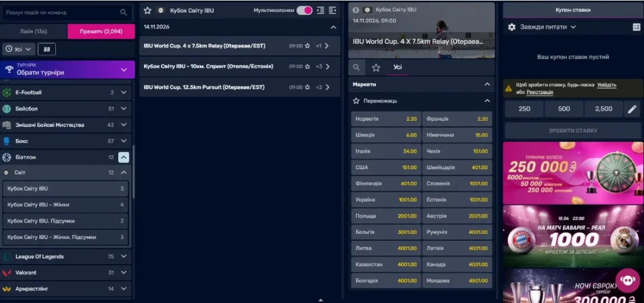This screenshot has width=644, height=303.
Task: Open the bet slip layout grid icon
Action: 636,27
